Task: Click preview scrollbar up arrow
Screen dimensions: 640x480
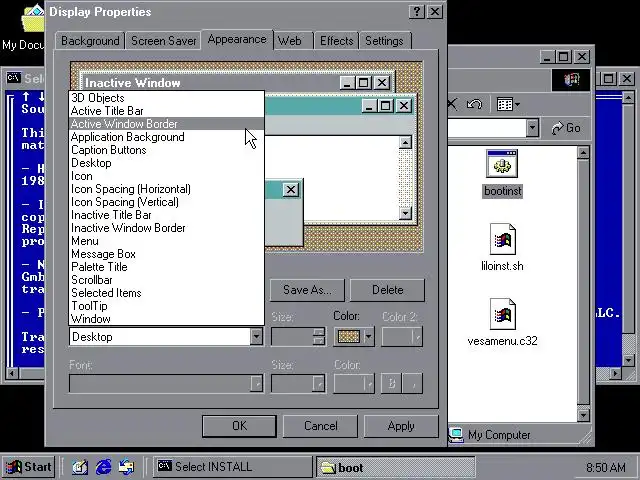Action: click(405, 142)
